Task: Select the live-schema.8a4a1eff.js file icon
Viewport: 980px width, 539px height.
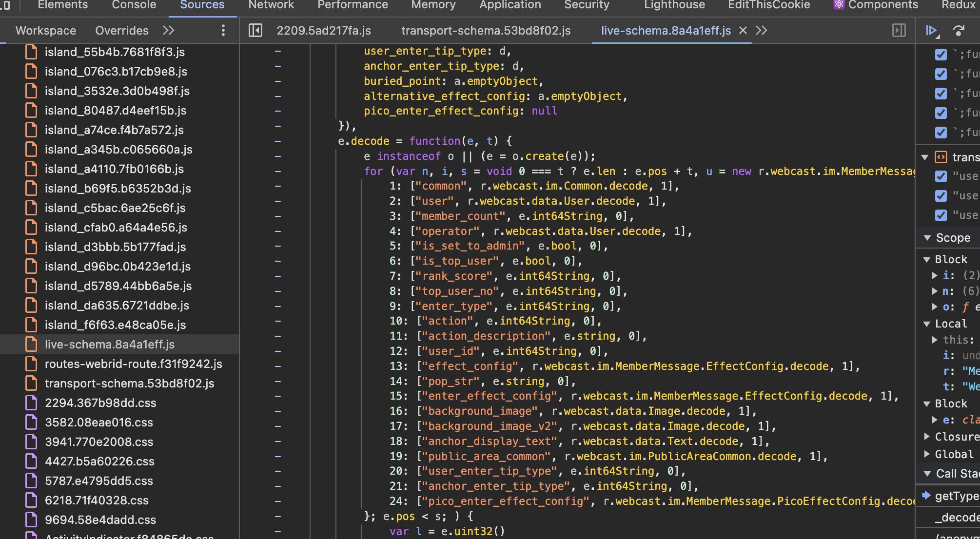Action: point(31,344)
